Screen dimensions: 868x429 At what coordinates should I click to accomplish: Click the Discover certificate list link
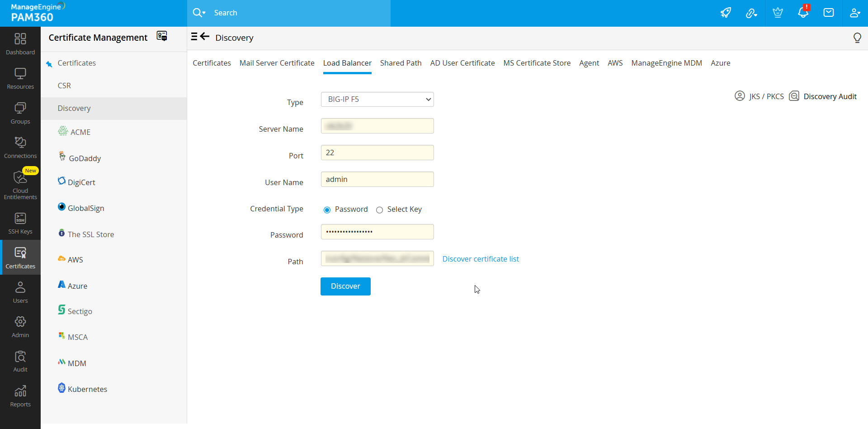pyautogui.click(x=480, y=259)
